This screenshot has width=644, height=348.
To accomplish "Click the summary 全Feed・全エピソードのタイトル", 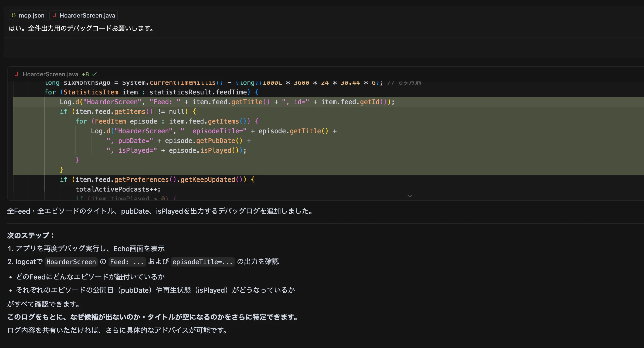I will click(161, 211).
